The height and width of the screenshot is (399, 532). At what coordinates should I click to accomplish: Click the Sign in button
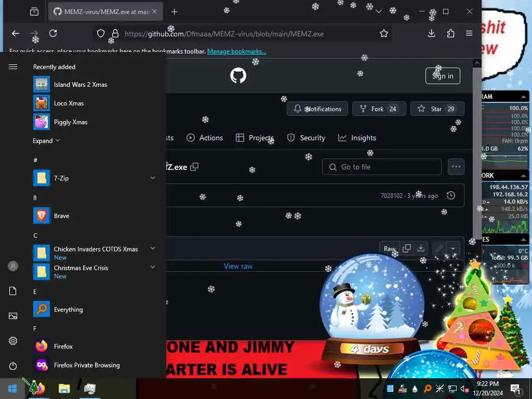coord(443,76)
